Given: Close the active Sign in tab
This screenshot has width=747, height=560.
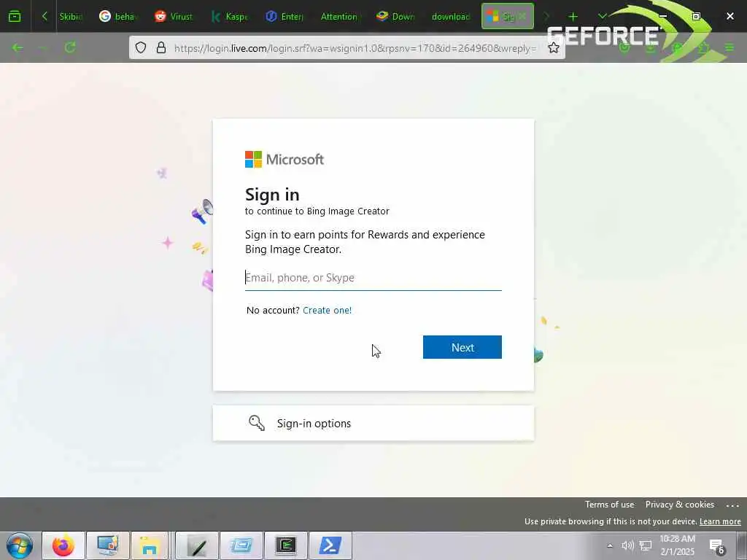Looking at the screenshot, I should pyautogui.click(x=522, y=17).
